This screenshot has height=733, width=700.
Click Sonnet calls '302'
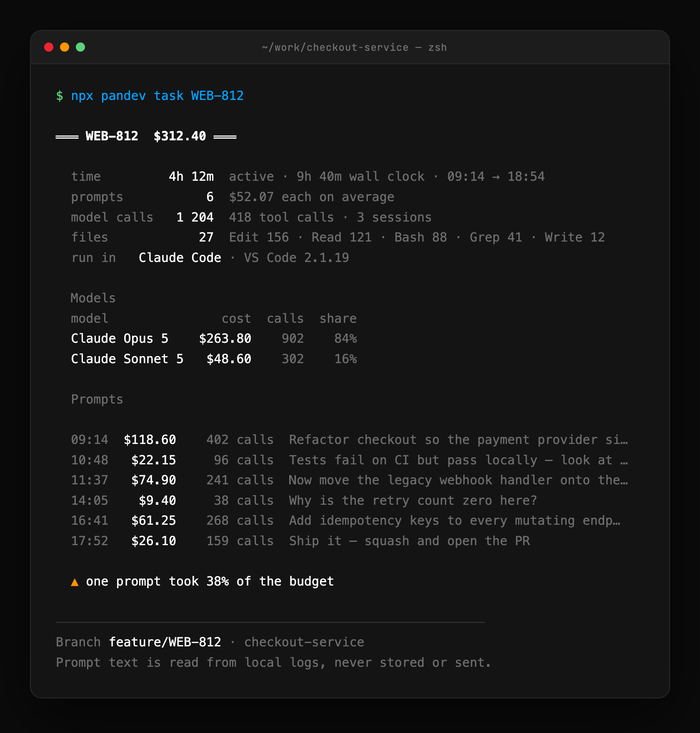(x=292, y=359)
